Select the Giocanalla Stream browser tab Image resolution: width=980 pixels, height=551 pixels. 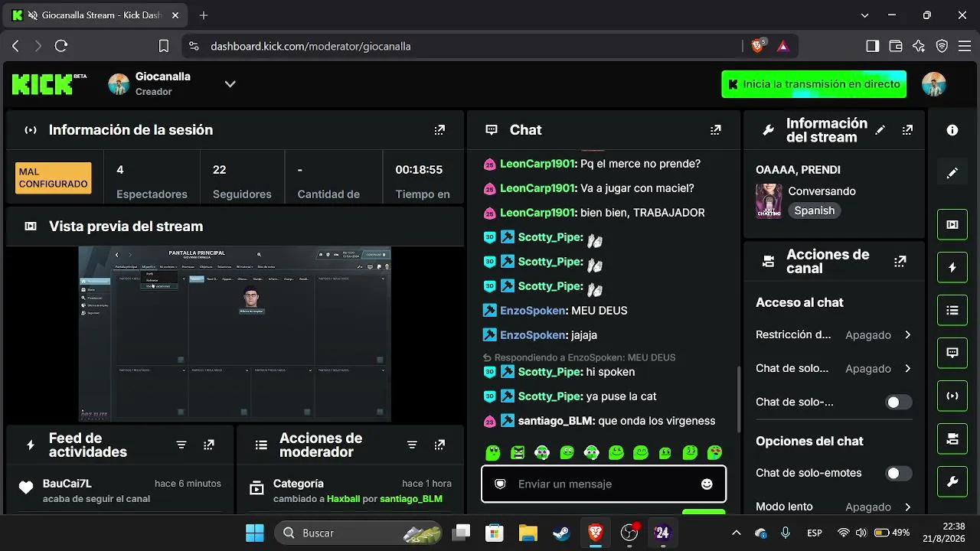point(95,15)
